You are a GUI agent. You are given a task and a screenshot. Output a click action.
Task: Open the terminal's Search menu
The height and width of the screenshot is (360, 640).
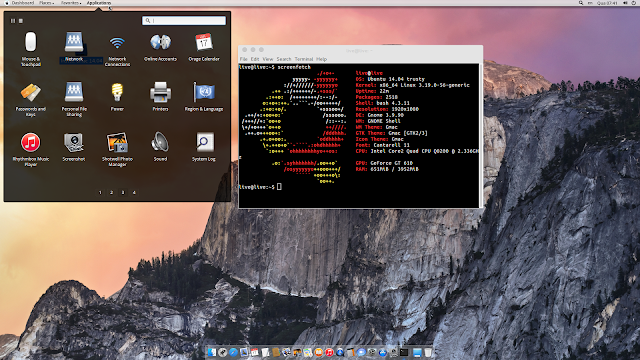tap(284, 59)
